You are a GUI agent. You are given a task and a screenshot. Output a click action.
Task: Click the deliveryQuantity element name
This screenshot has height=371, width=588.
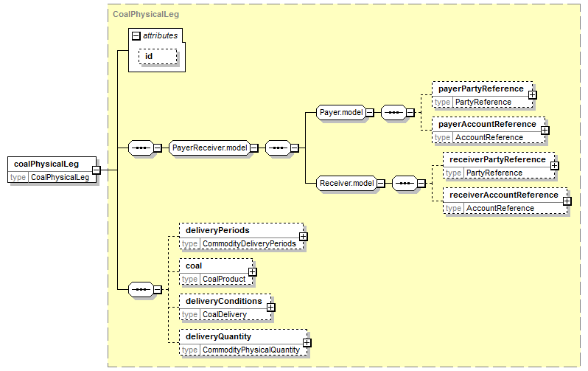point(218,336)
